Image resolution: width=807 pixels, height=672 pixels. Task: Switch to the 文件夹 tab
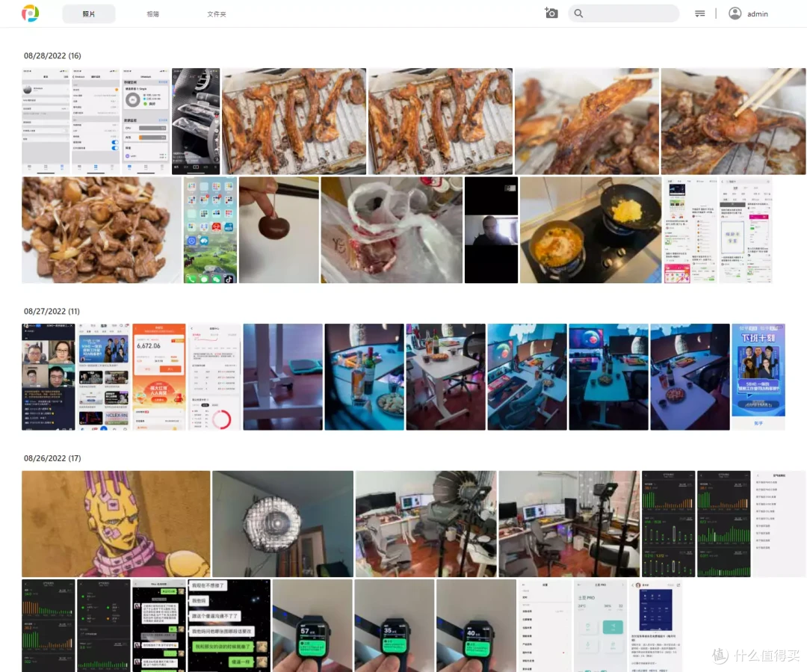(x=216, y=14)
